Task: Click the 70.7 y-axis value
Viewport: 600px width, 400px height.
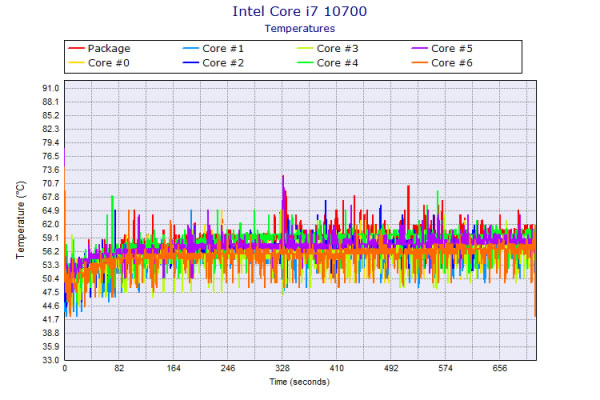Action: (x=51, y=183)
